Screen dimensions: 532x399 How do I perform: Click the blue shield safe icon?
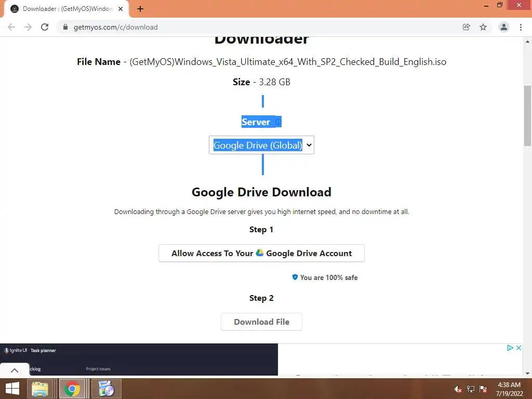tap(295, 277)
